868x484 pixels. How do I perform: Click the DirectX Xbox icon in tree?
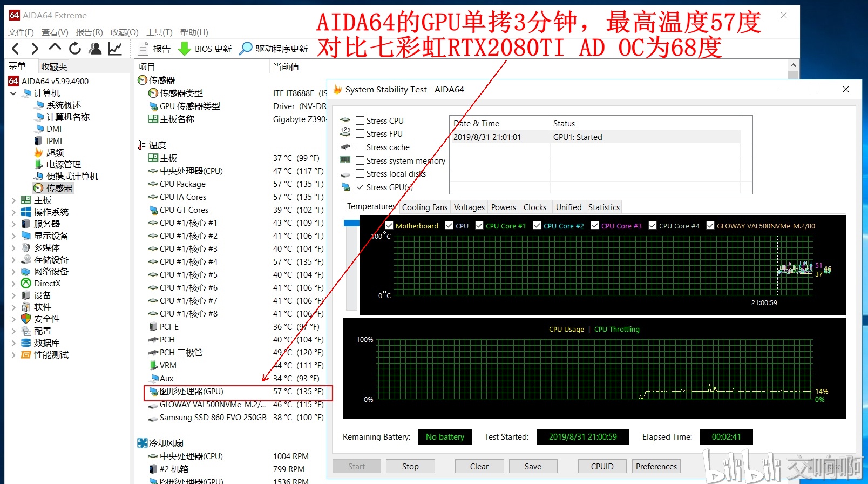(25, 283)
